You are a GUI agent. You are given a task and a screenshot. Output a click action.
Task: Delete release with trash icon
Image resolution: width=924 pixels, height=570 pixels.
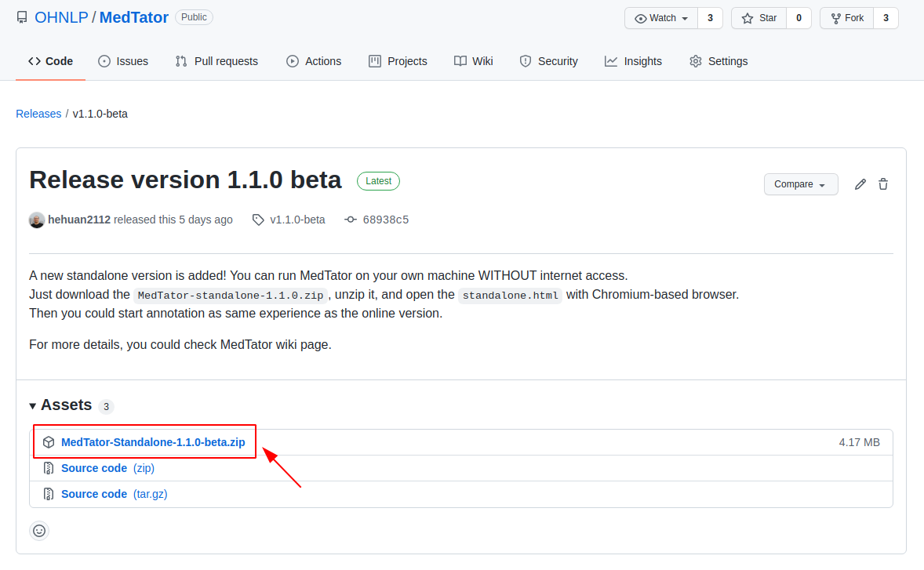pos(882,184)
